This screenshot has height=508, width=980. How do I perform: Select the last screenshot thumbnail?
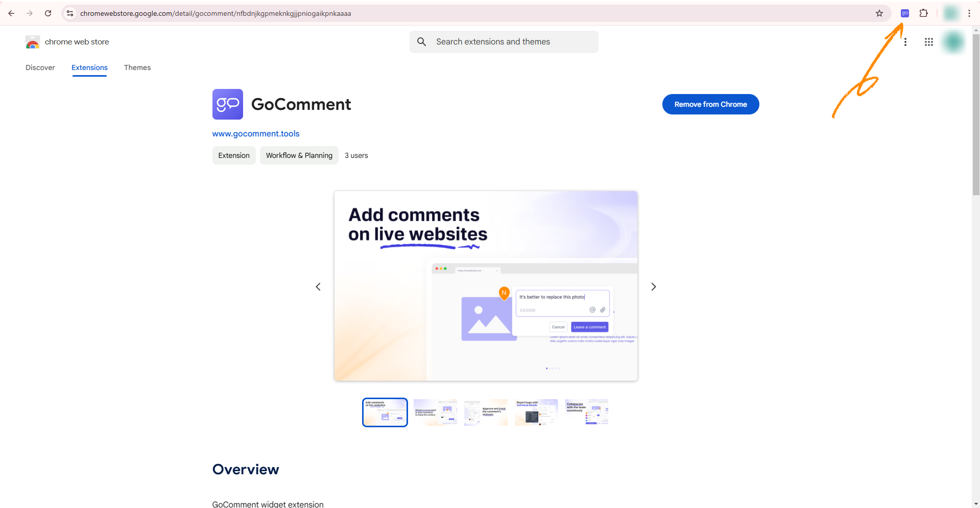click(x=586, y=412)
